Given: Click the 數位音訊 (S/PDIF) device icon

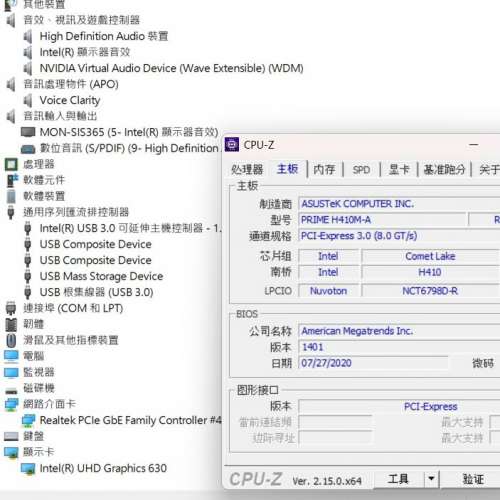Looking at the screenshot, I should [x=28, y=149].
